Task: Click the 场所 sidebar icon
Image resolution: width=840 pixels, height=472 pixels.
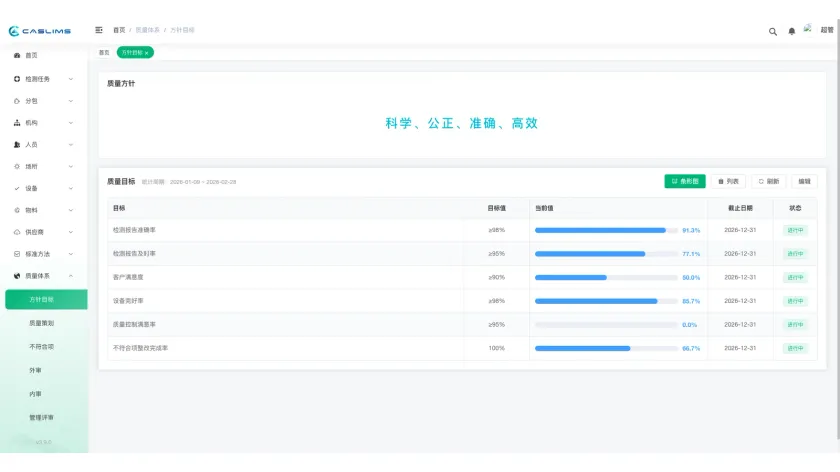Action: coord(17,167)
